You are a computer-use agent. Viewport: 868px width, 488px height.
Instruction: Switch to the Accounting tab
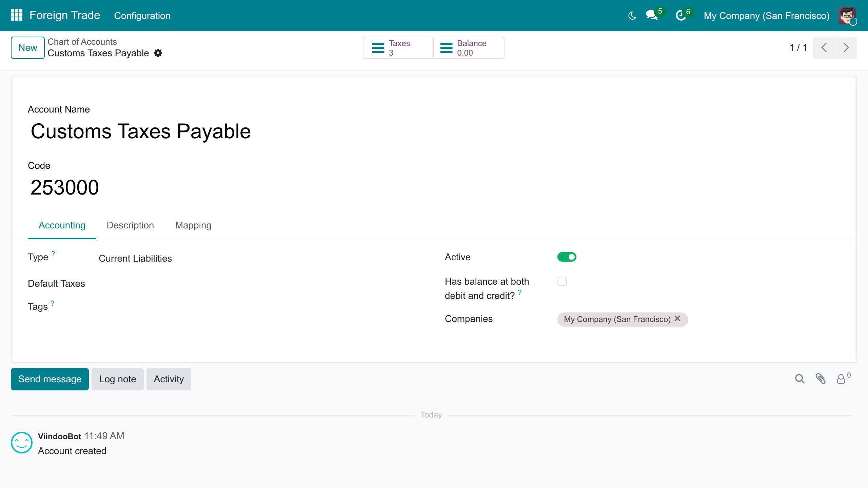(x=62, y=225)
